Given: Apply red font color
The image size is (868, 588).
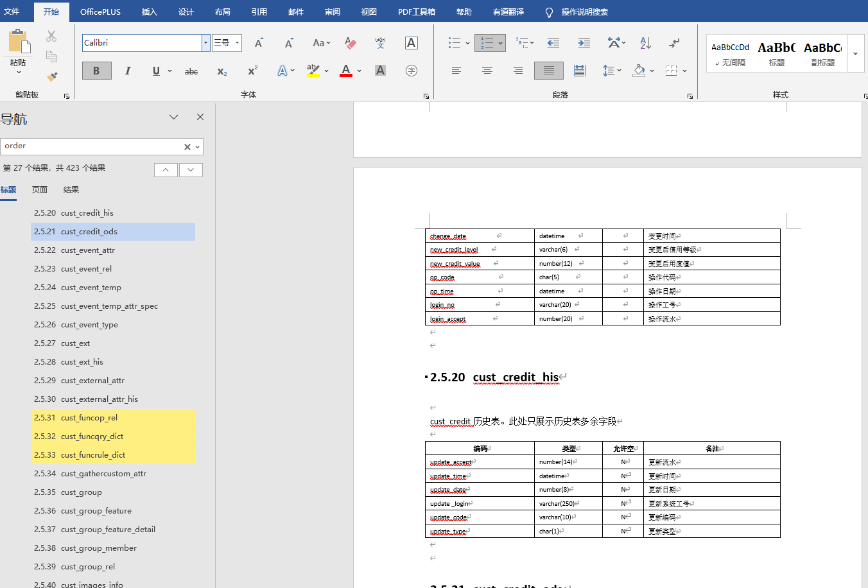Looking at the screenshot, I should coord(346,71).
